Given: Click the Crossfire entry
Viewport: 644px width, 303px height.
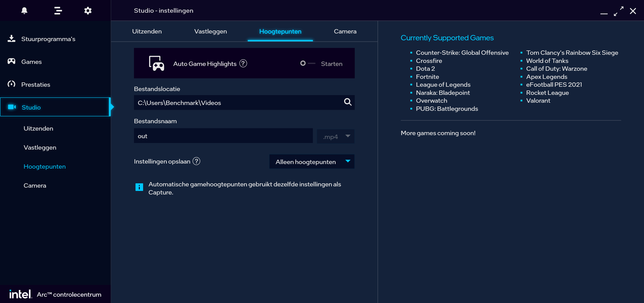Looking at the screenshot, I should [x=429, y=61].
